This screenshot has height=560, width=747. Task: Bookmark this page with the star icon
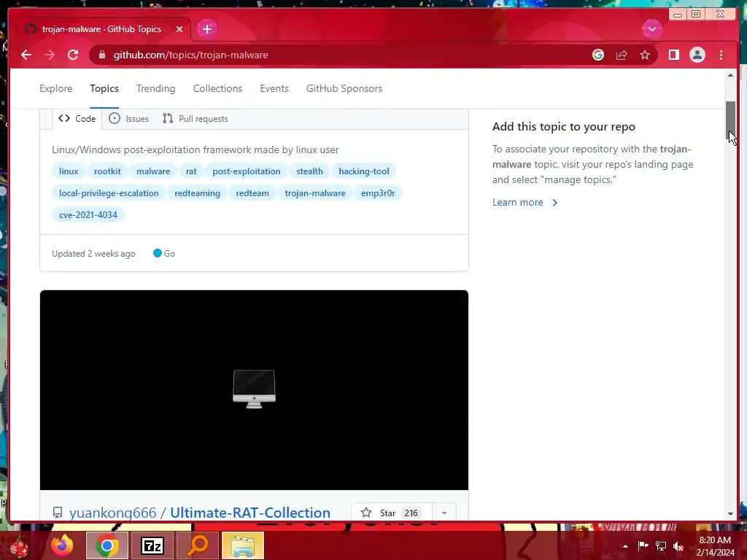645,55
